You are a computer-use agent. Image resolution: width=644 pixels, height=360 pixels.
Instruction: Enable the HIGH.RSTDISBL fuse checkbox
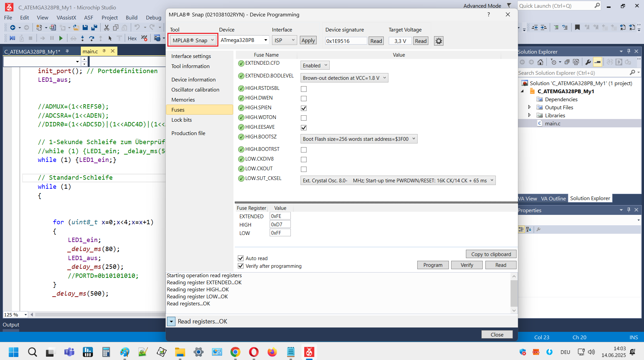tap(304, 89)
